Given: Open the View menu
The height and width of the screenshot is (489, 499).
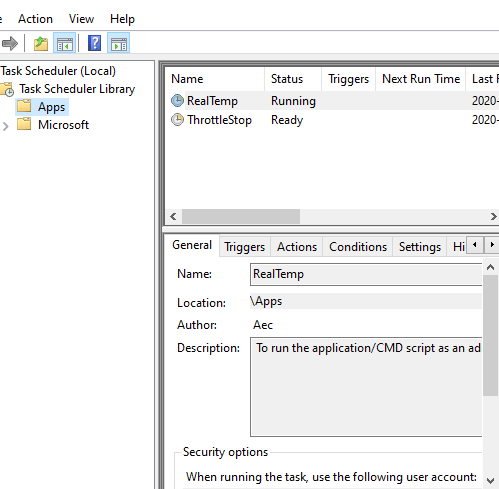Looking at the screenshot, I should (81, 19).
